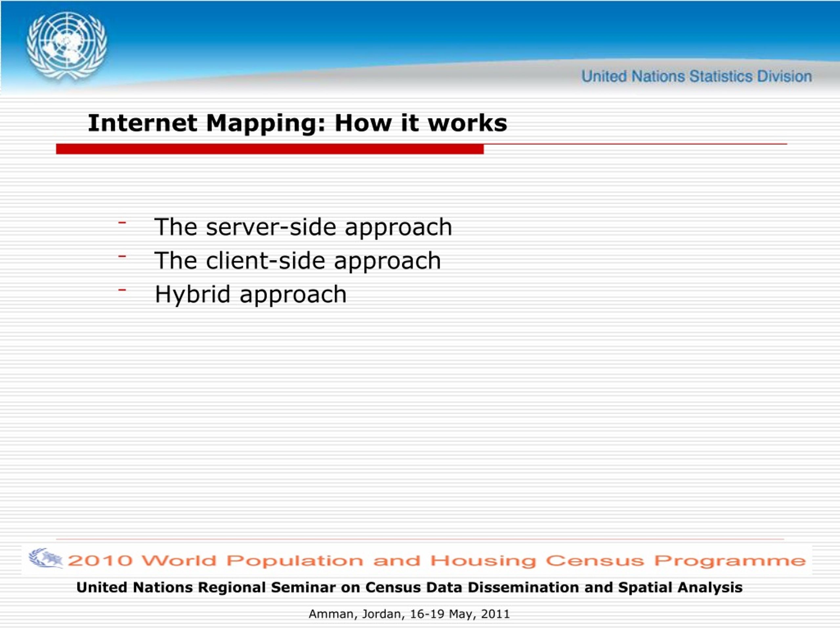The width and height of the screenshot is (840, 630).
Task: Click the United Nations emblem logo
Action: click(67, 46)
